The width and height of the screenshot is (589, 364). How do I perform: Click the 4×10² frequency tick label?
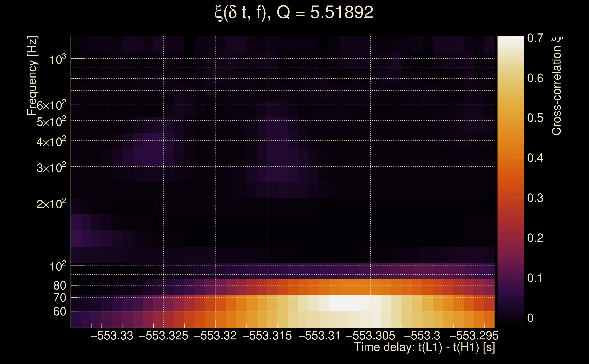(x=51, y=142)
